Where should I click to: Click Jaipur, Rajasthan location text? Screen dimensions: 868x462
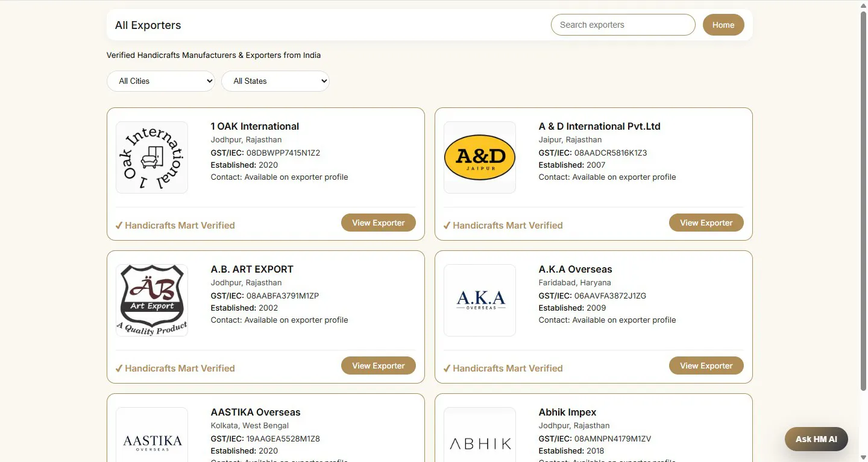pos(570,139)
